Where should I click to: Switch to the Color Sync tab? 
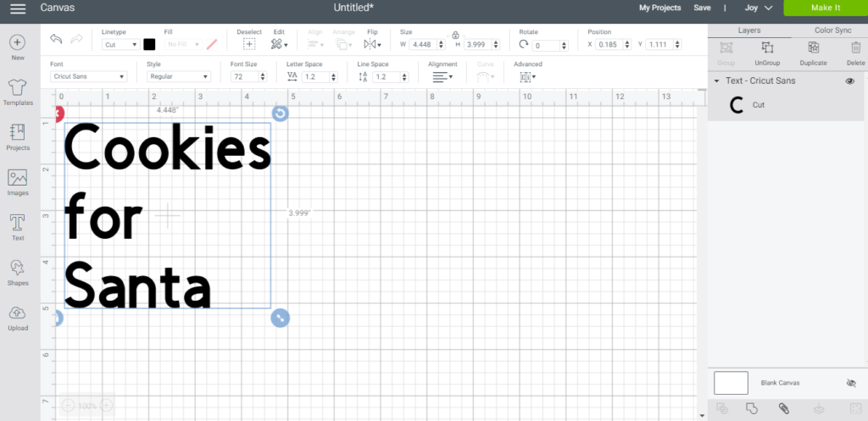pyautogui.click(x=832, y=30)
